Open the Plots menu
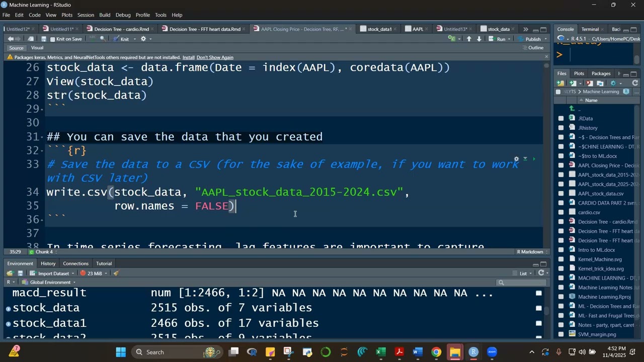This screenshot has width=644, height=362. coord(67,15)
